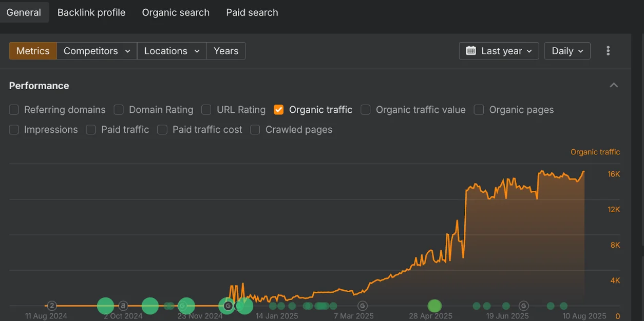The image size is (644, 321).
Task: Tick the Paid traffic cost checkbox
Action: point(162,130)
